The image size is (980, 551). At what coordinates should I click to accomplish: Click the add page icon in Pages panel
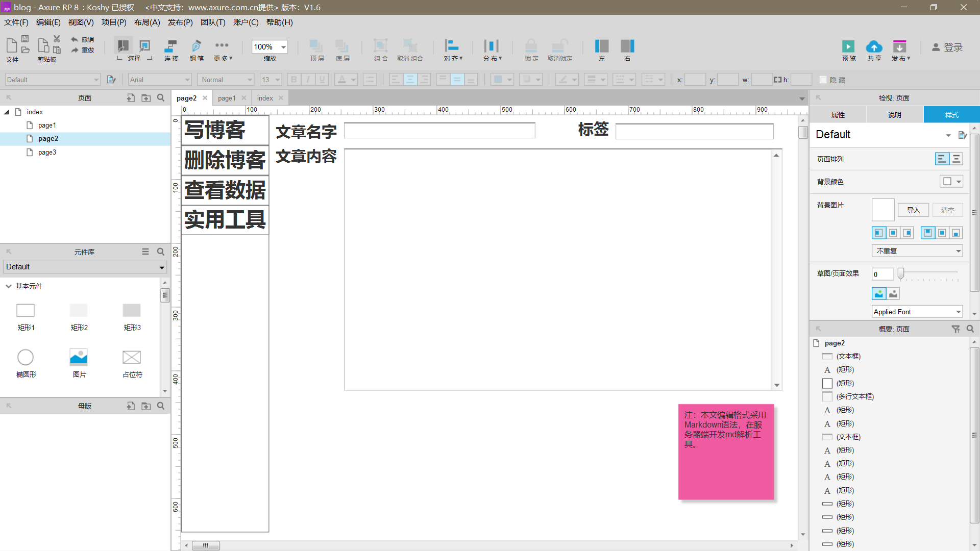point(131,97)
